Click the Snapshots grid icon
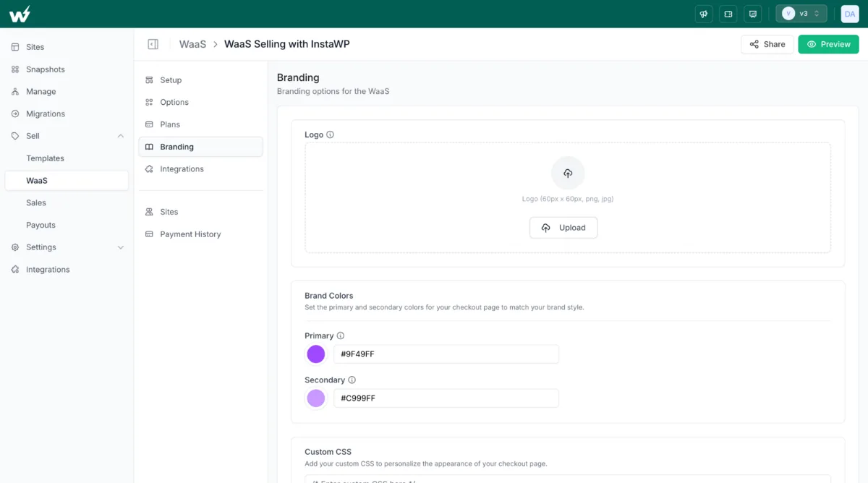Screen dimensions: 868x483 click(15, 69)
